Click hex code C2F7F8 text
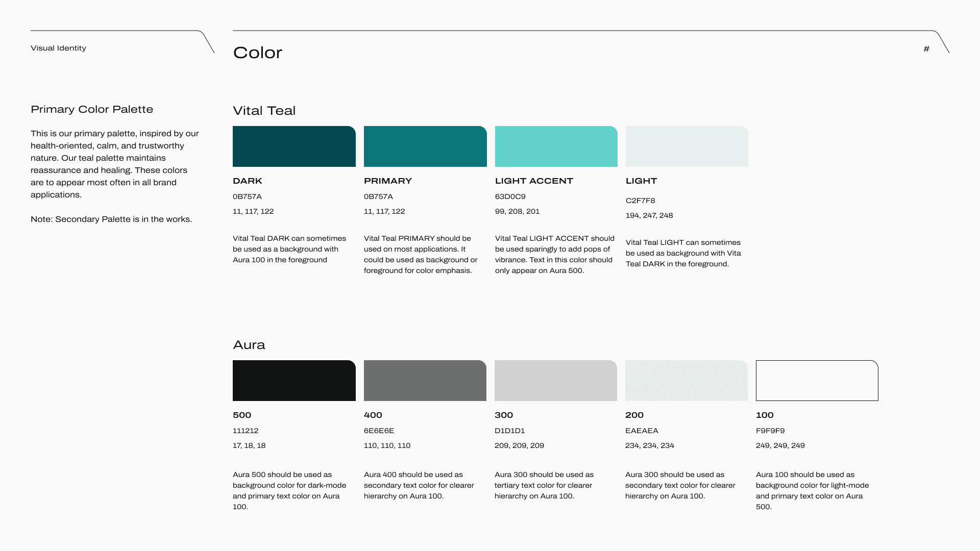This screenshot has height=551, width=980. tap(640, 201)
